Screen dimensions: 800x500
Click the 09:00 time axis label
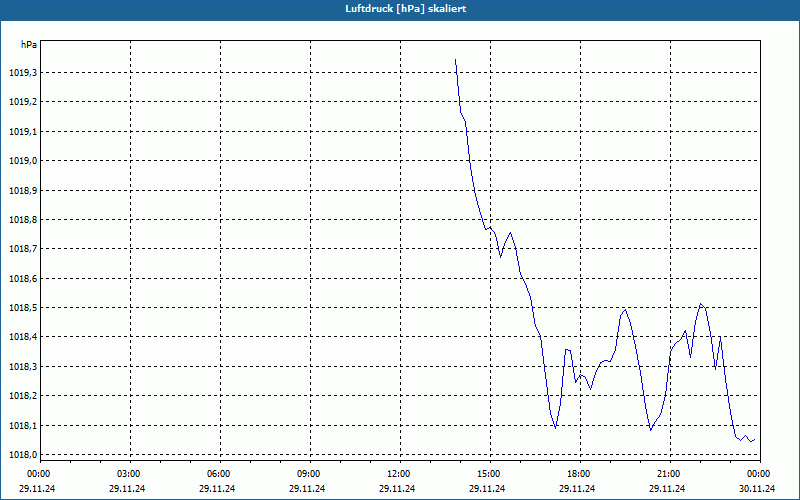tap(309, 474)
